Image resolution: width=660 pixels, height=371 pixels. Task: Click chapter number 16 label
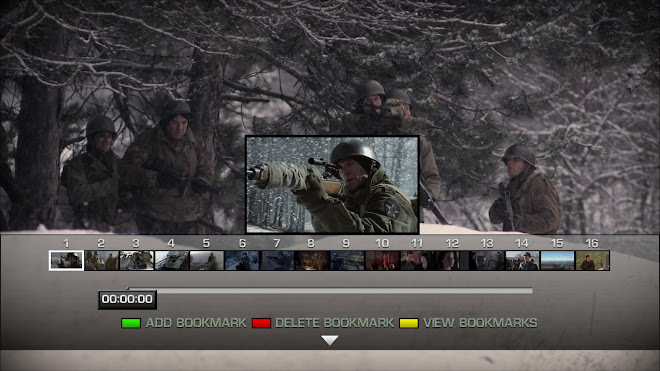592,243
